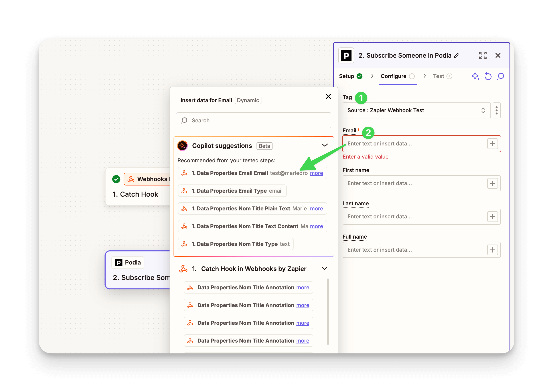Open the three-dot menu beside the Tag field
This screenshot has height=392, width=553.
tap(497, 110)
